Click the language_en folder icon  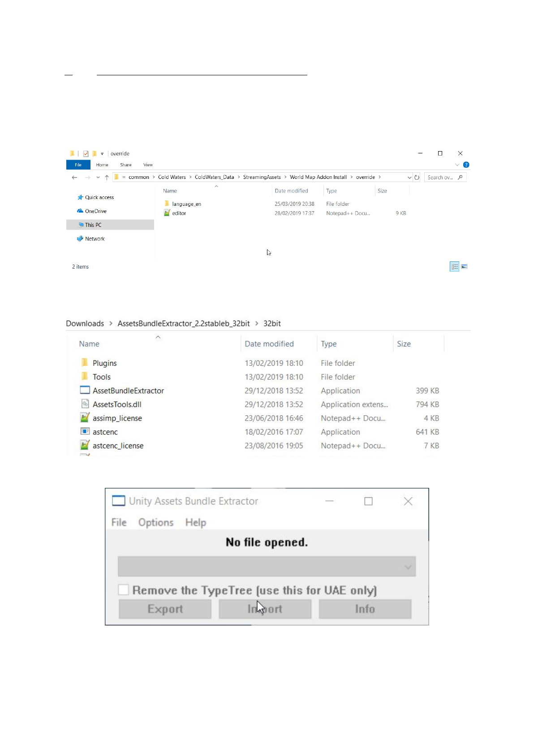coord(167,204)
